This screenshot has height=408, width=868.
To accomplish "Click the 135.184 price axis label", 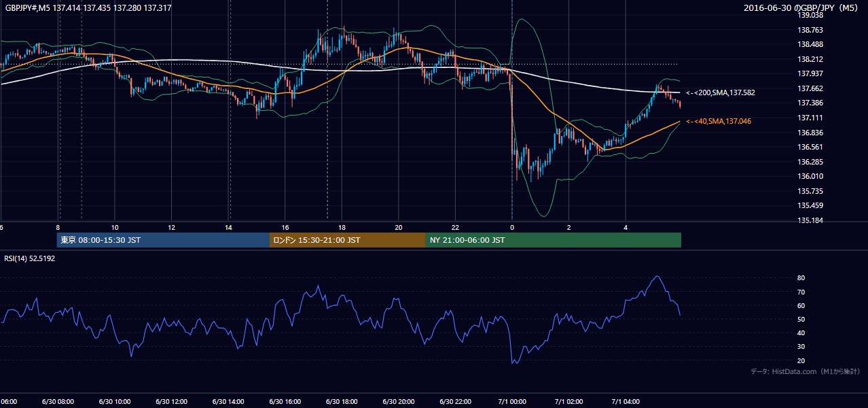I will point(810,220).
